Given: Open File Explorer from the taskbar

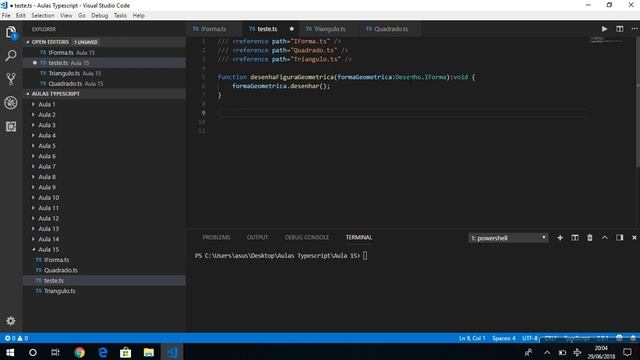Looking at the screenshot, I should click(149, 352).
